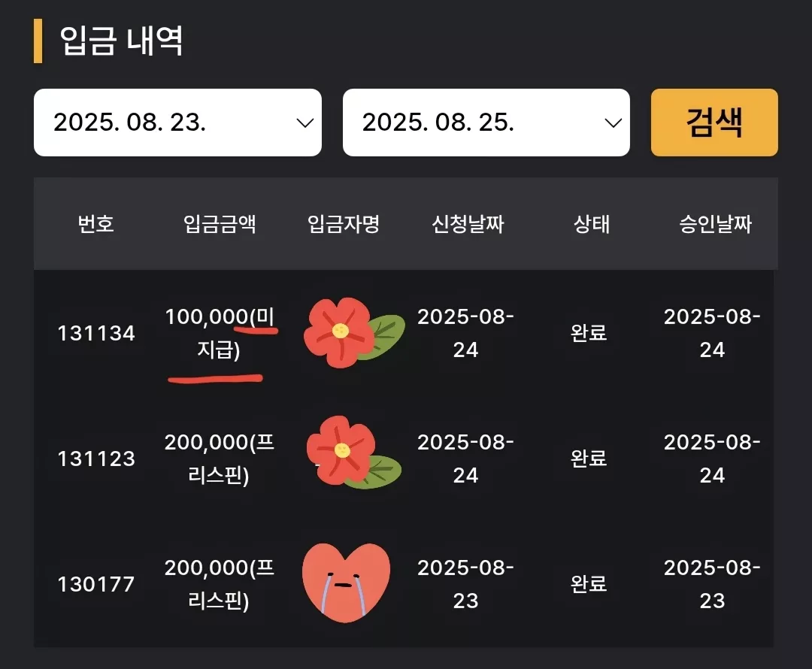Click the 번호 column header
Viewport: 812px width, 669px height.
95,224
